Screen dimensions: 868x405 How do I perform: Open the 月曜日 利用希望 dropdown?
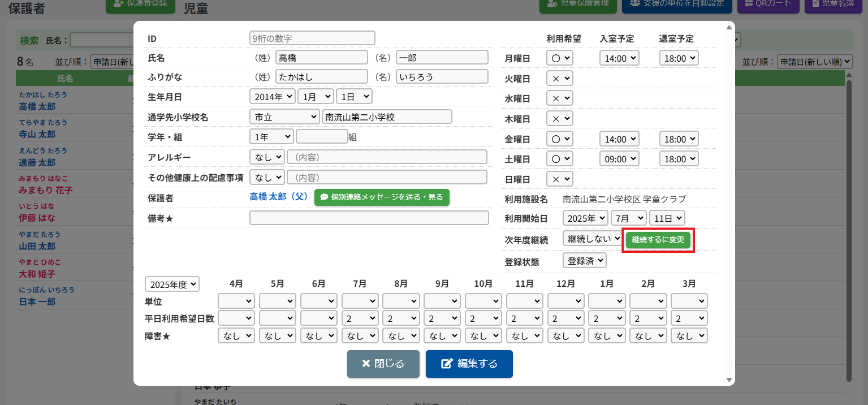click(x=559, y=58)
